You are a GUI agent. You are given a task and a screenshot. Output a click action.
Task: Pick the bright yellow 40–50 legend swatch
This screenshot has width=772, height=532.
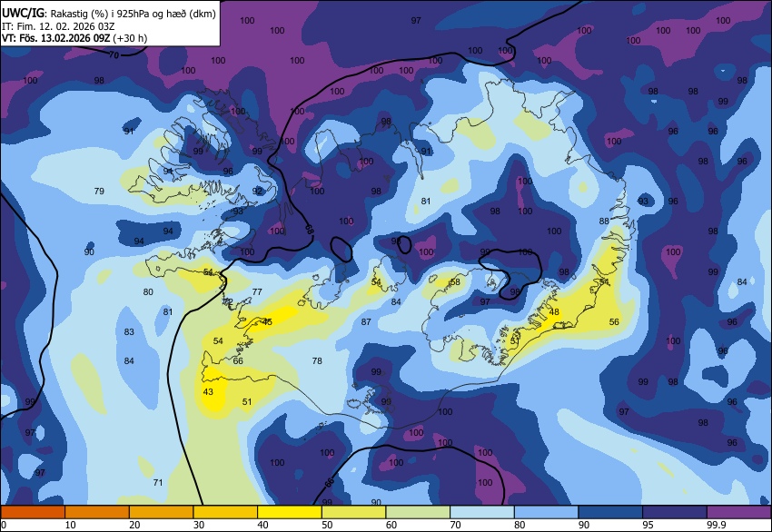tap(290, 512)
